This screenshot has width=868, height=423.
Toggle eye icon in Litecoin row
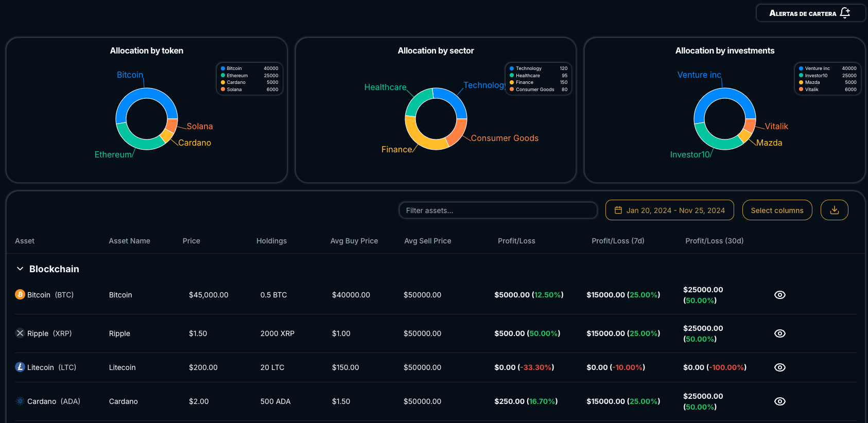pos(780,367)
